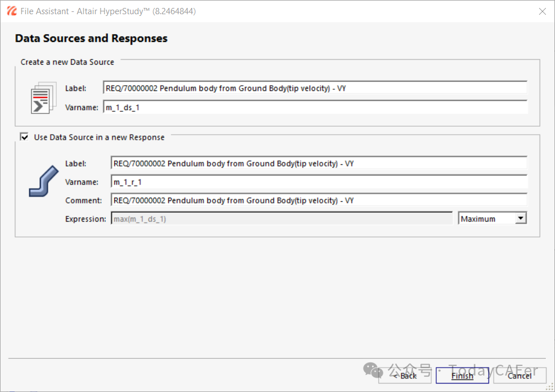The image size is (555, 392).
Task: Click the Data Sources and Responses heading
Action: [91, 39]
